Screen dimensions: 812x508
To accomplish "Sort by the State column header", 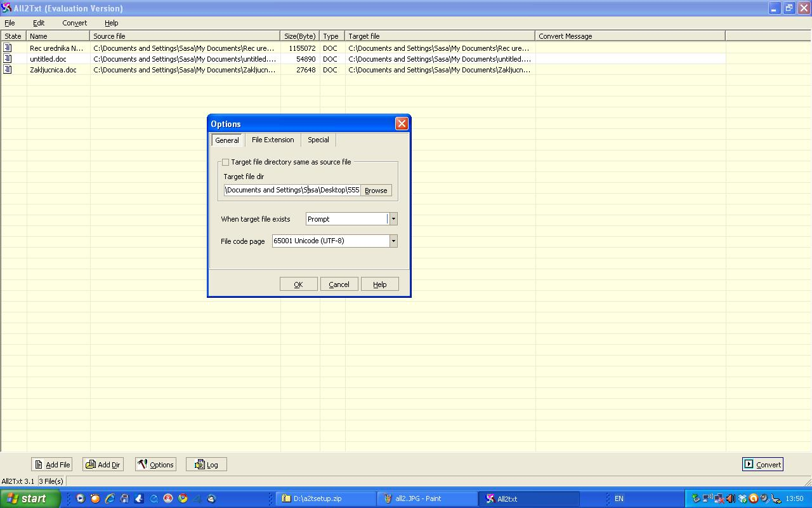I will pyautogui.click(x=13, y=36).
